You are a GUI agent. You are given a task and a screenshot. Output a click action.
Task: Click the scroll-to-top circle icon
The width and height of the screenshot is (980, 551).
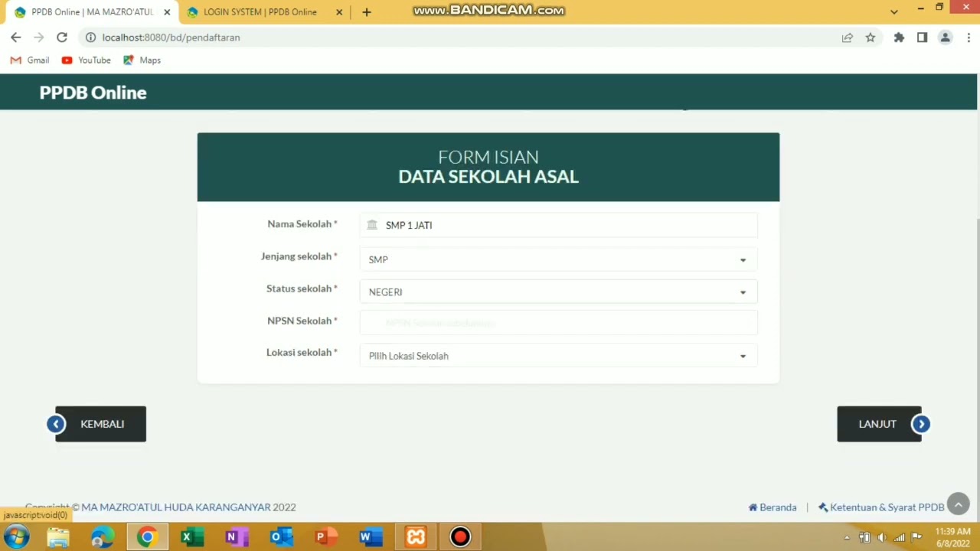pos(959,504)
